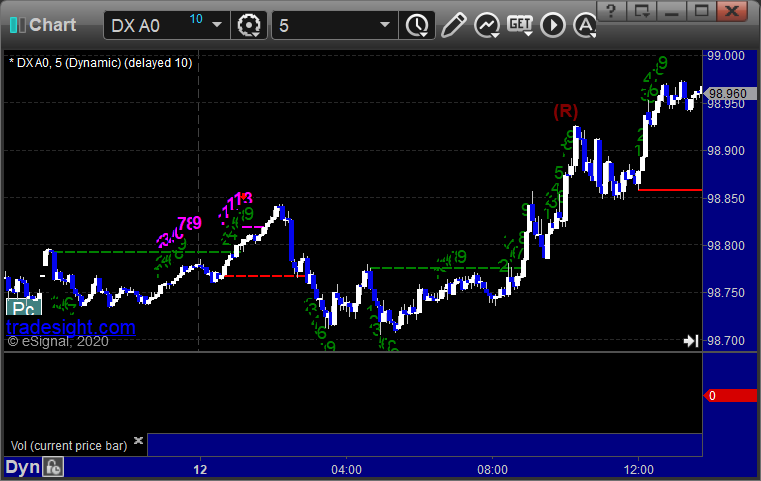The height and width of the screenshot is (481, 761).
Task: Click the magenta 789 count label
Action: coord(189,223)
